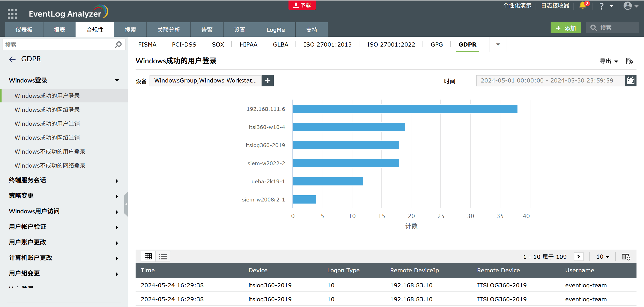644x307 pixels.
Task: Click the notification bell icon
Action: 582,5
